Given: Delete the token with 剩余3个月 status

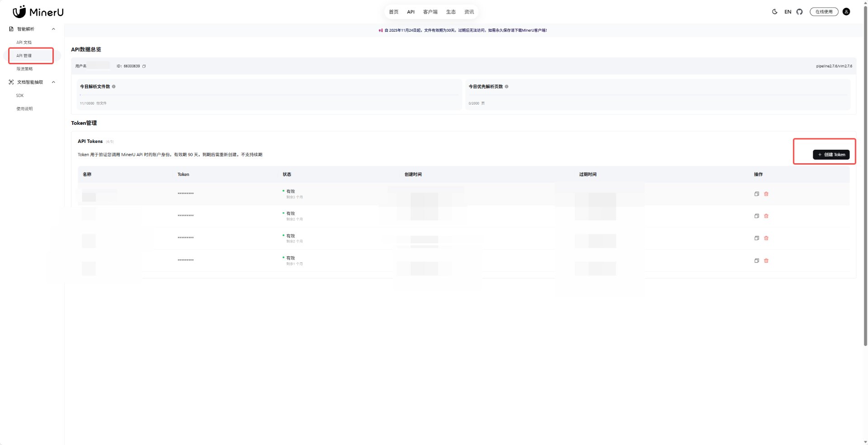Looking at the screenshot, I should point(766,194).
